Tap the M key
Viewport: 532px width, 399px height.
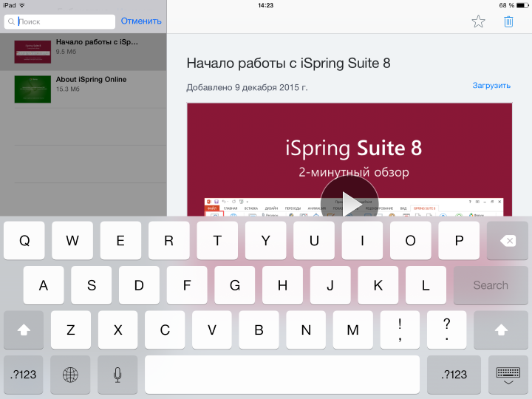(353, 330)
